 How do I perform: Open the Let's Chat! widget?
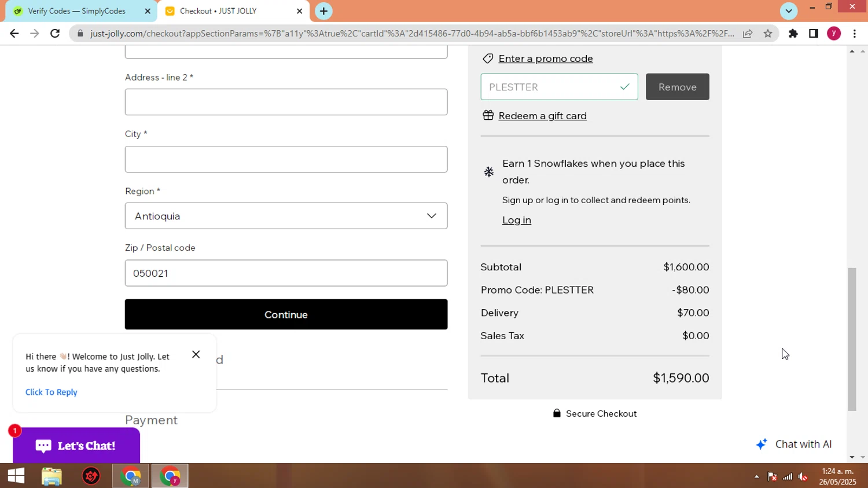[76, 446]
